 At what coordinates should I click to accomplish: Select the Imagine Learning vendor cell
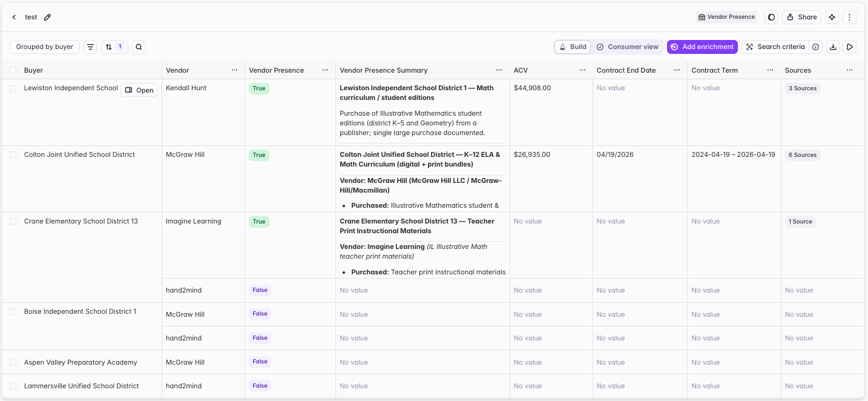pyautogui.click(x=203, y=245)
